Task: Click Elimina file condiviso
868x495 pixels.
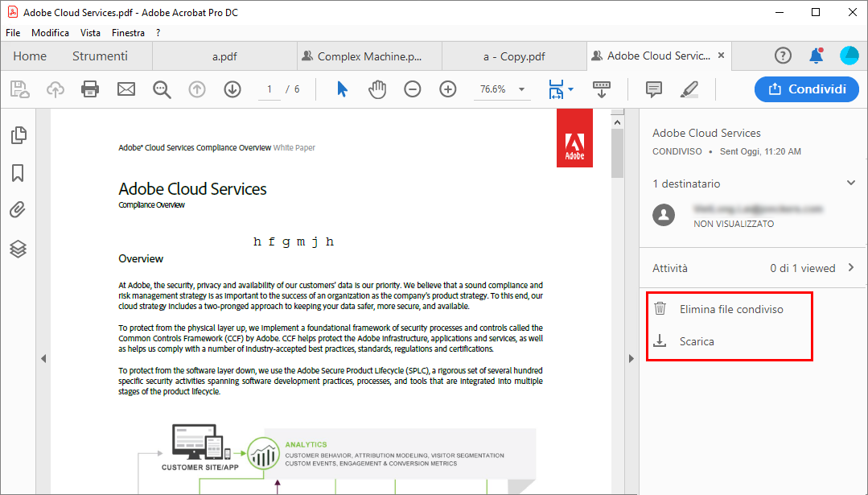Action: (730, 309)
